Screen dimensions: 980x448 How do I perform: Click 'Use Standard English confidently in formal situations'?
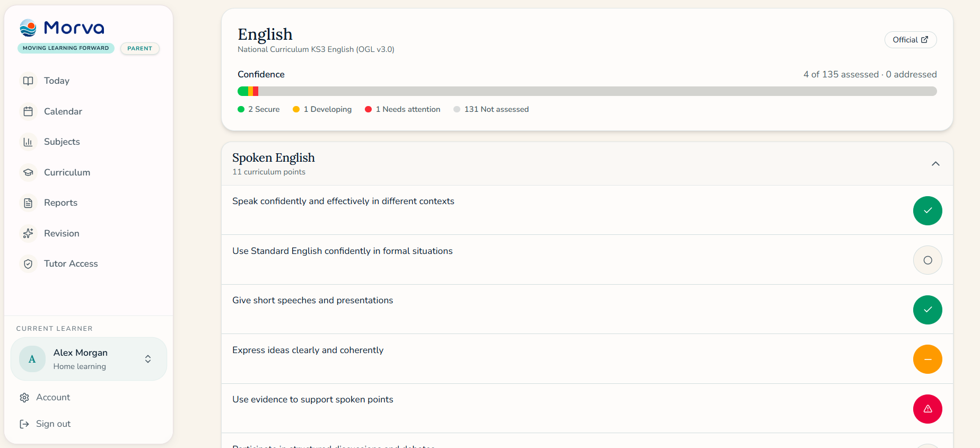pyautogui.click(x=343, y=251)
